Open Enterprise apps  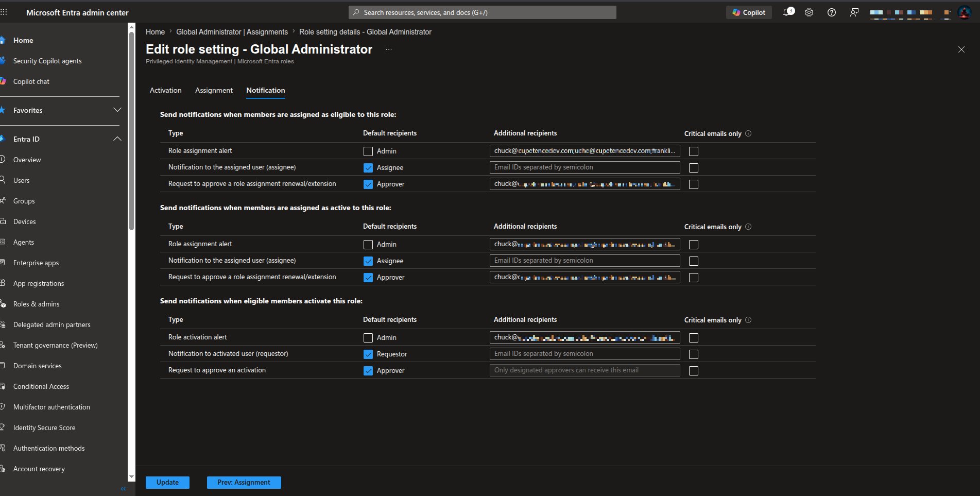pyautogui.click(x=36, y=263)
